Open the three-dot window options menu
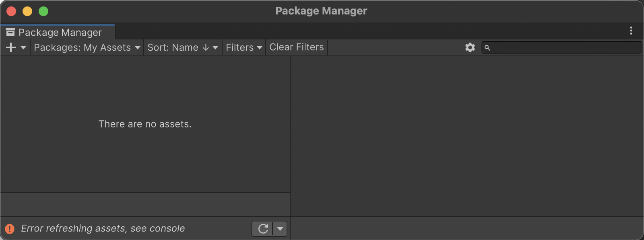The height and width of the screenshot is (240, 644). coord(631,31)
